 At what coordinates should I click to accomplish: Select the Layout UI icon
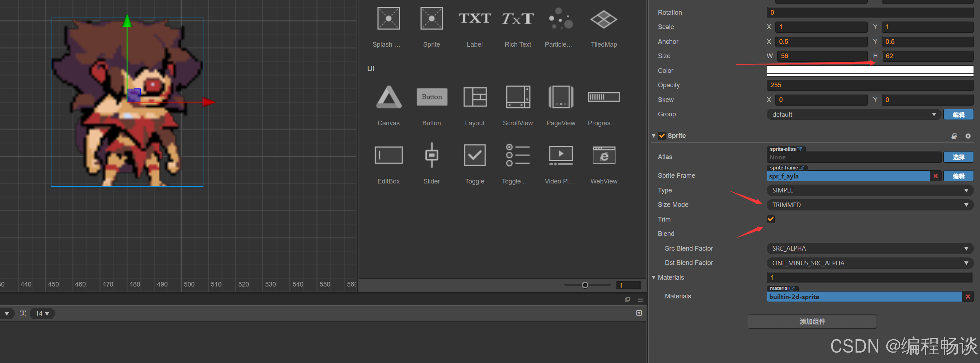475,97
